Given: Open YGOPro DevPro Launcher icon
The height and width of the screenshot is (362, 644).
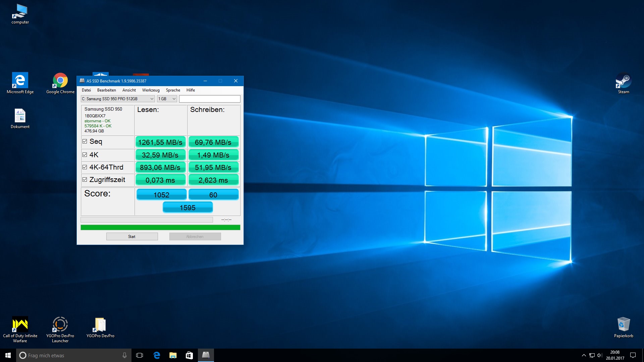Looking at the screenshot, I should click(x=60, y=324).
